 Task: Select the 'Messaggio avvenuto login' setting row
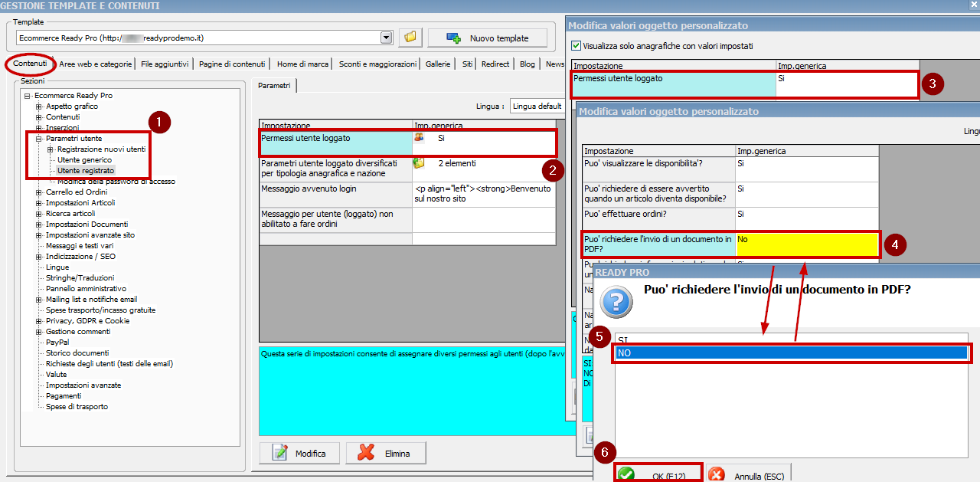[x=407, y=194]
